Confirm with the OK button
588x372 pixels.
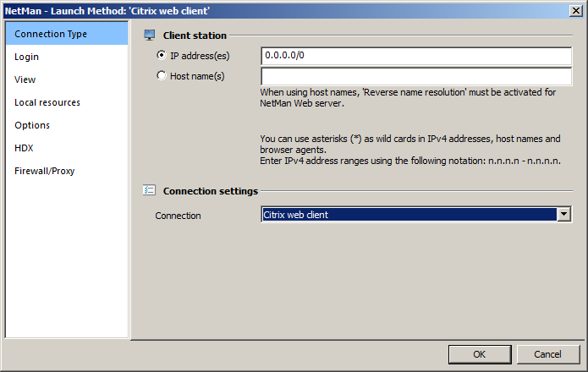pos(480,354)
